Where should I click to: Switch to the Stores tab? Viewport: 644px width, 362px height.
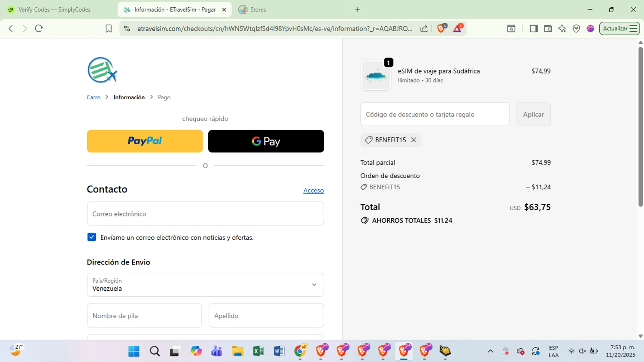[258, 9]
